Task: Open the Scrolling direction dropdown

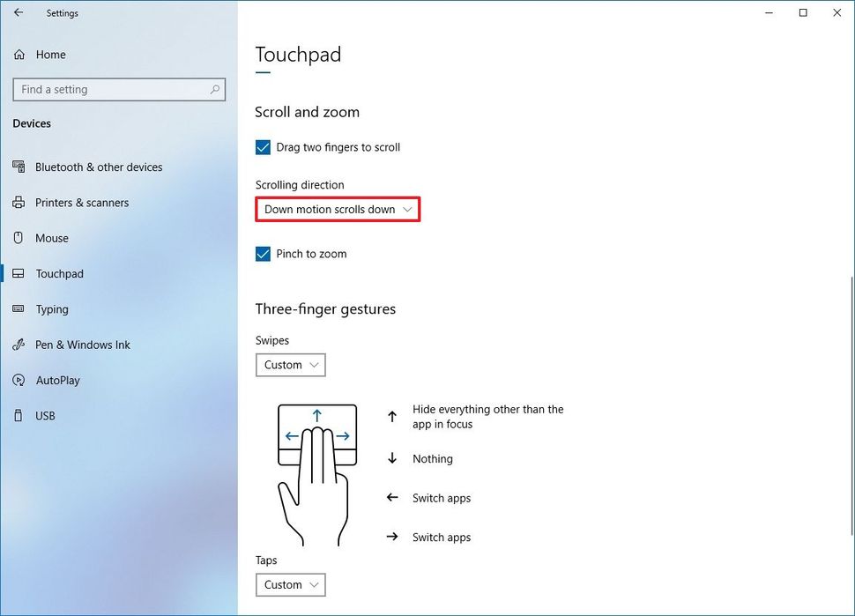Action: pyautogui.click(x=337, y=209)
